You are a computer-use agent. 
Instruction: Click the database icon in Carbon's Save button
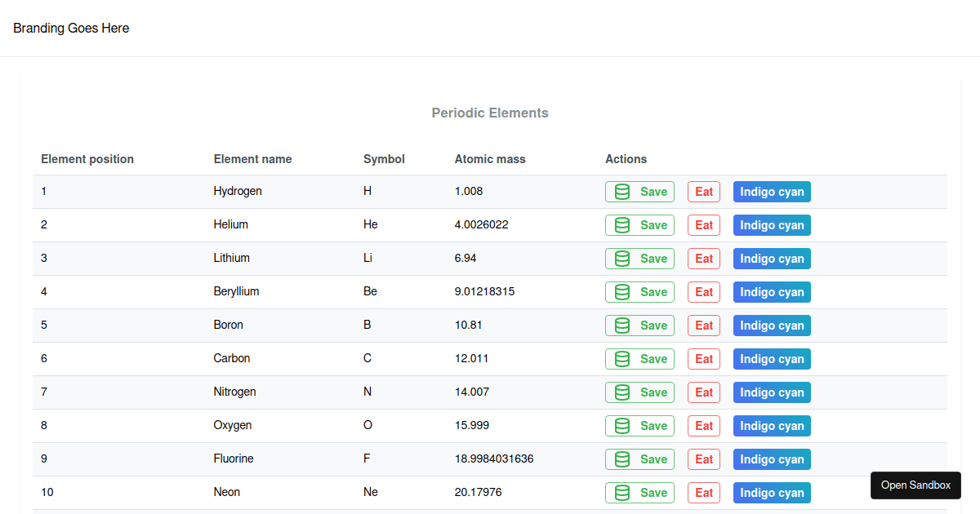(x=621, y=358)
